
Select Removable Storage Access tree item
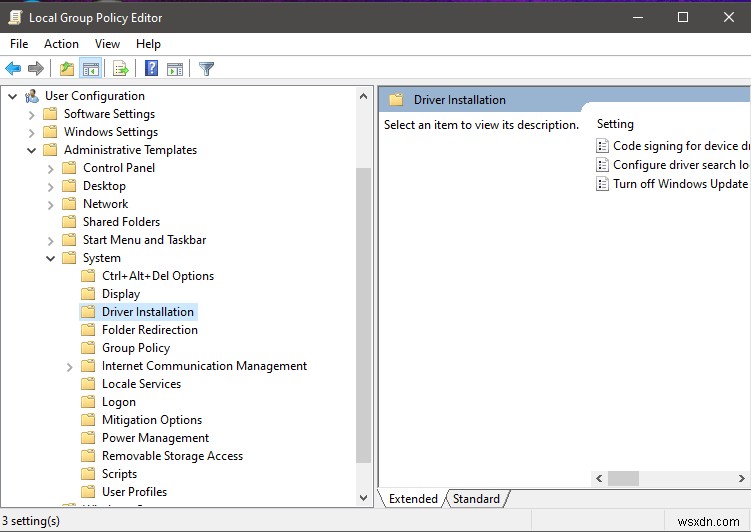click(x=162, y=456)
